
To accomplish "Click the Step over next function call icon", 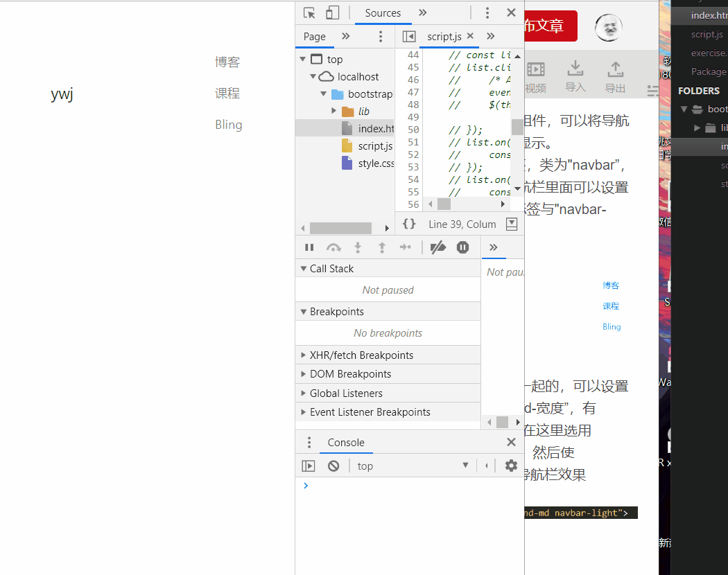I will 334,247.
